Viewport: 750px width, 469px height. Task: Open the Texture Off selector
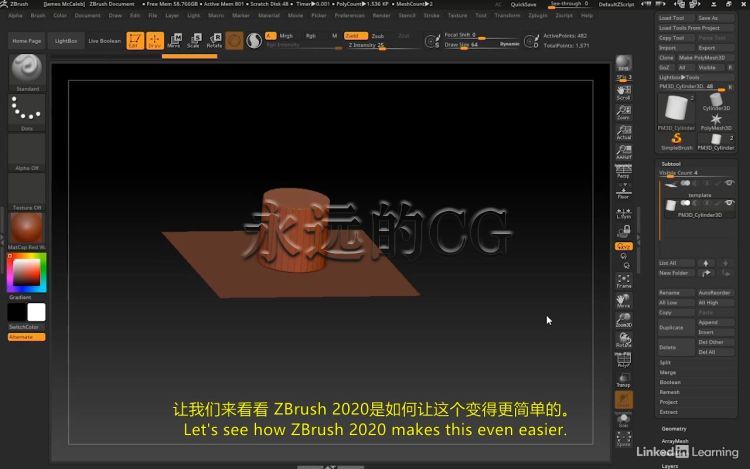[x=27, y=189]
